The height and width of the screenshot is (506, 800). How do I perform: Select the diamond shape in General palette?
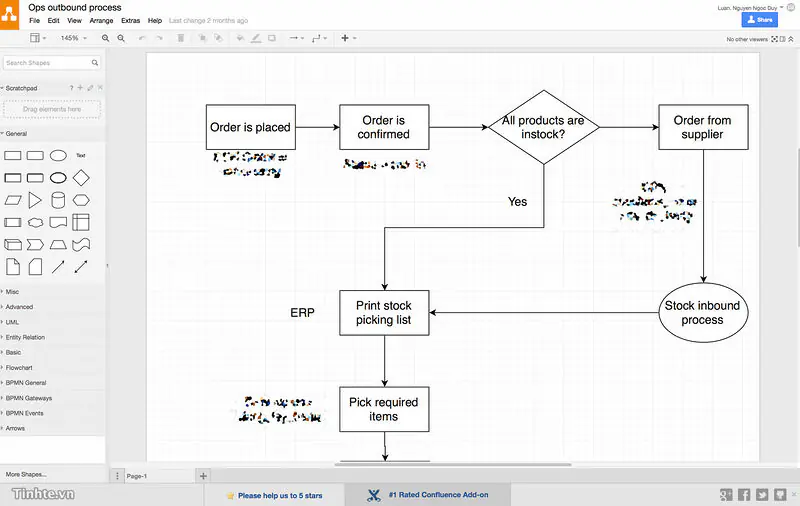[x=81, y=178]
